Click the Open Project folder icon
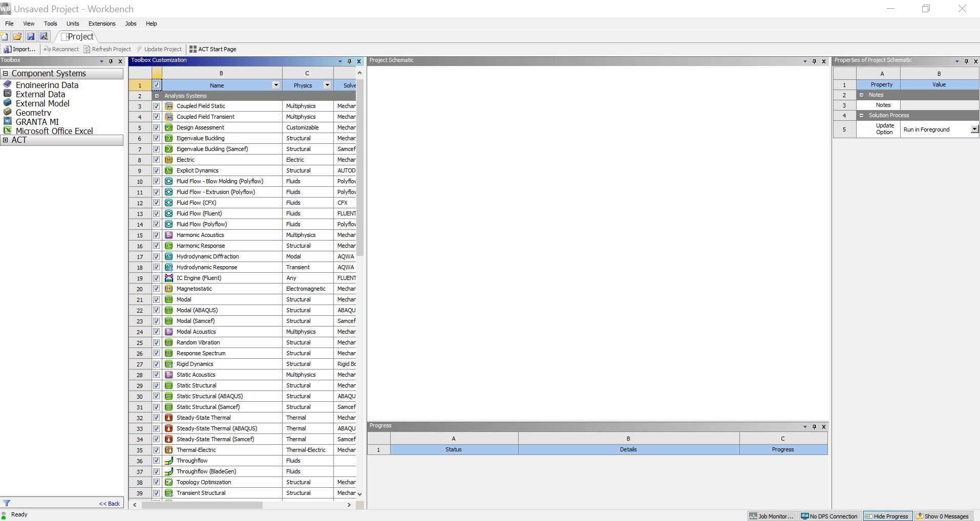 (17, 36)
